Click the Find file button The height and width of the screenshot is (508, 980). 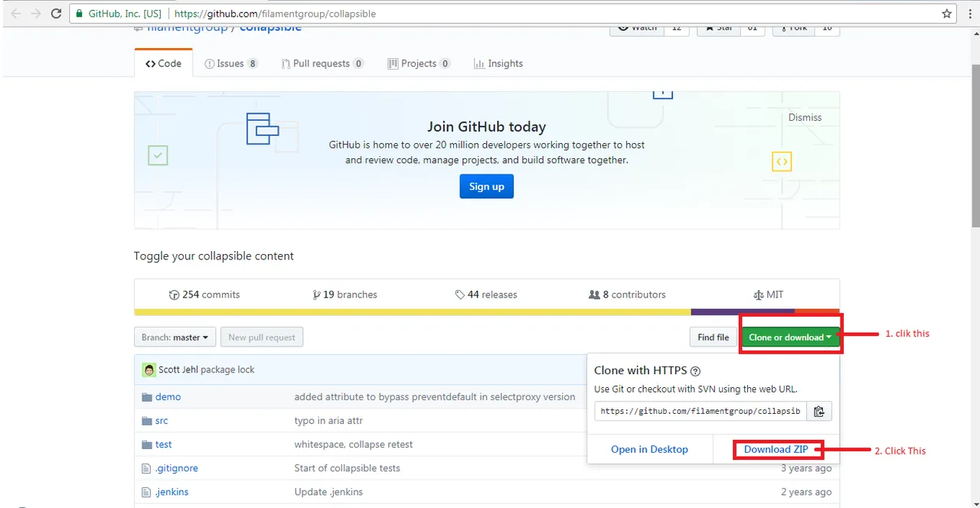click(713, 337)
